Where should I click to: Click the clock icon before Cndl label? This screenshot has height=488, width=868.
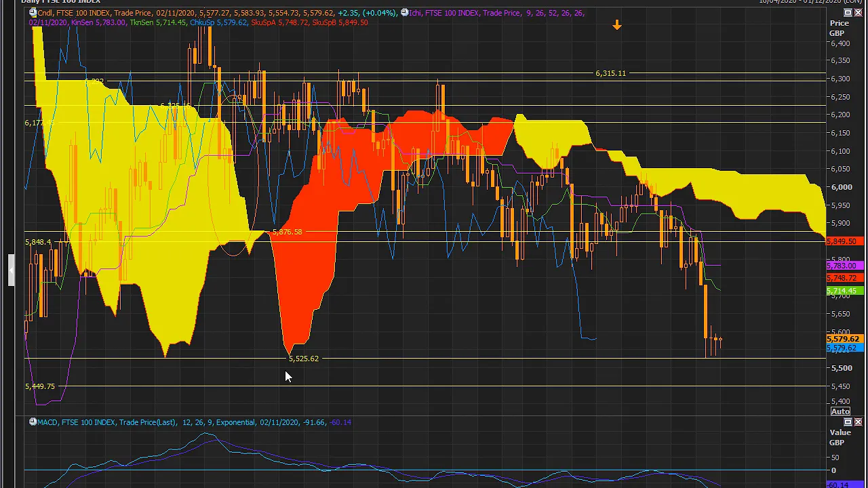click(33, 13)
